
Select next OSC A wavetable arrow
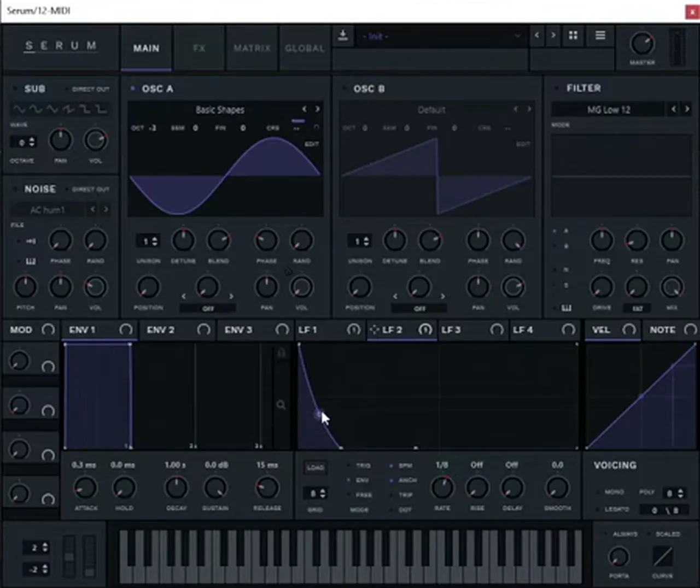[317, 109]
